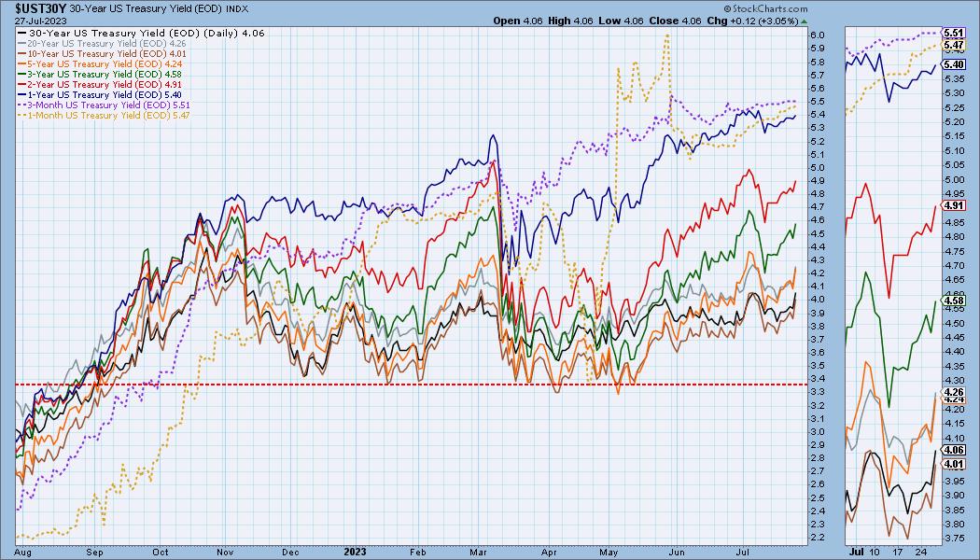Click the 17 date label under the zoom panel
Screen dimensions: 980x560
[x=898, y=553]
